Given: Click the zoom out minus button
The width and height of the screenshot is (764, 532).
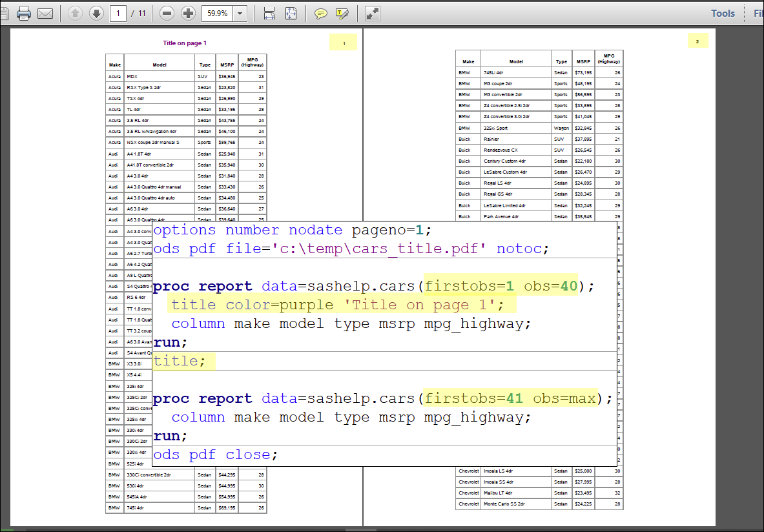Looking at the screenshot, I should (x=167, y=14).
